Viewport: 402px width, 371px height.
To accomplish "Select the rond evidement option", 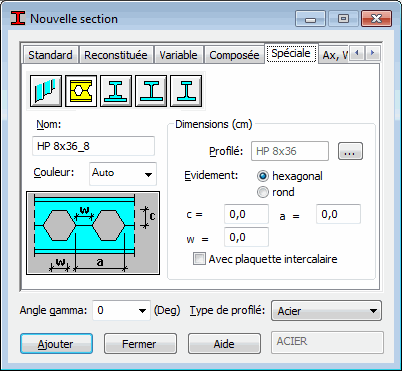I will point(263,192).
